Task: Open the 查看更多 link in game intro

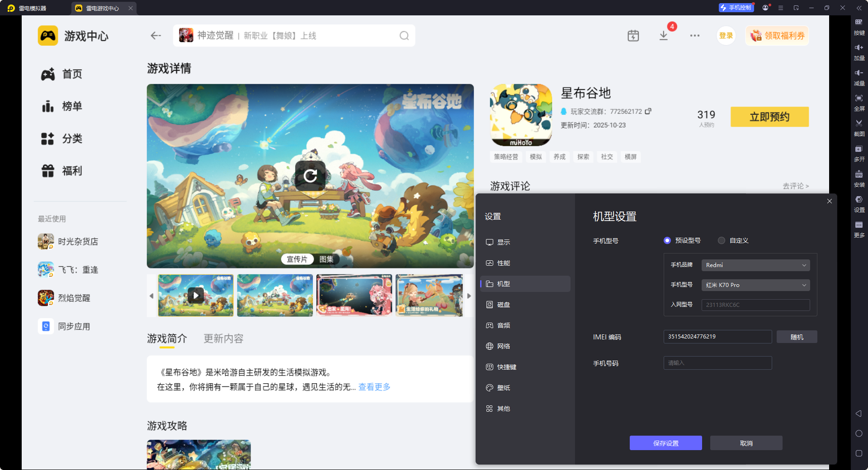Action: click(x=374, y=387)
